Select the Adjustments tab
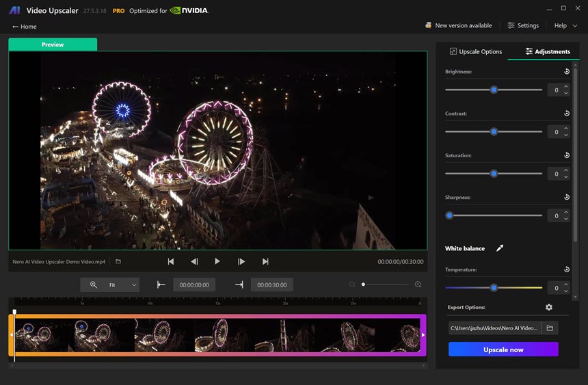 (x=548, y=52)
